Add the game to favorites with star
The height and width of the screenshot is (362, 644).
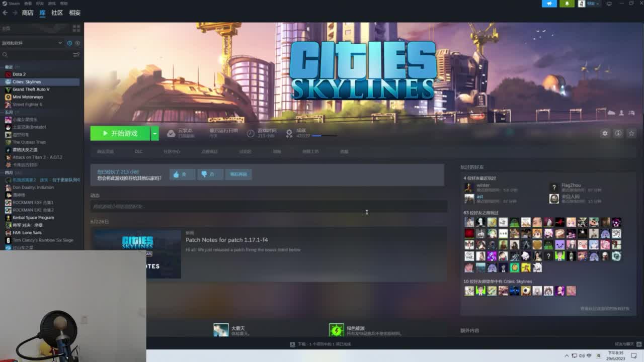(631, 133)
